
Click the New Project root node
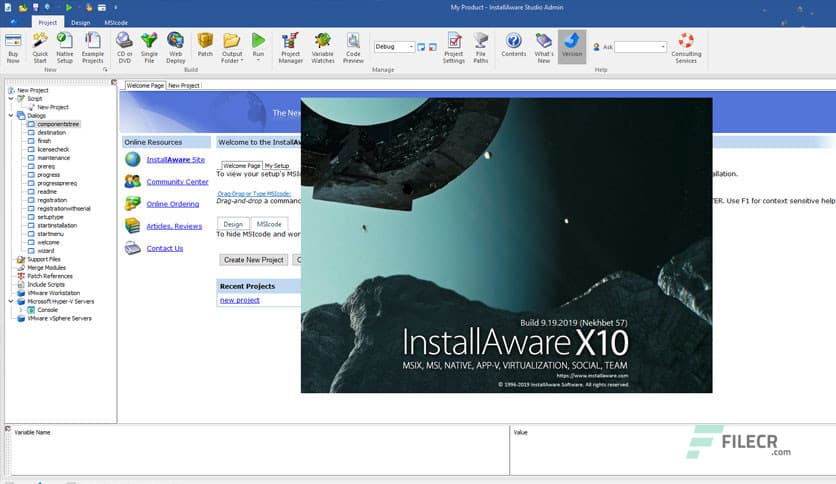pos(33,90)
